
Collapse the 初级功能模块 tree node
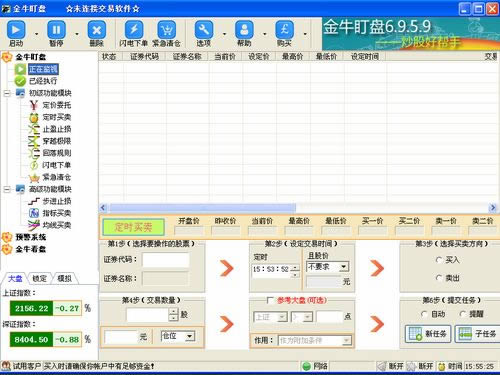coord(7,93)
